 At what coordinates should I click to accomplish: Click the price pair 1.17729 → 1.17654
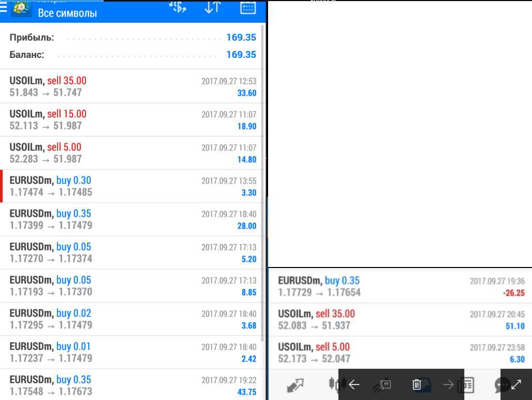[319, 292]
